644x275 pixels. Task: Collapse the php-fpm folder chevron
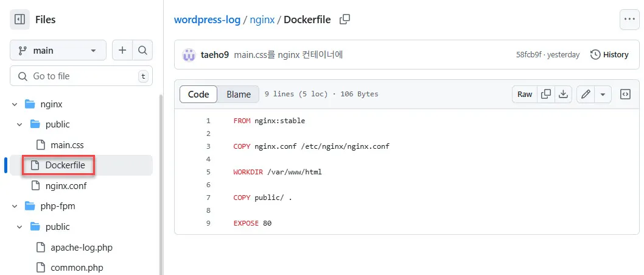(15, 206)
